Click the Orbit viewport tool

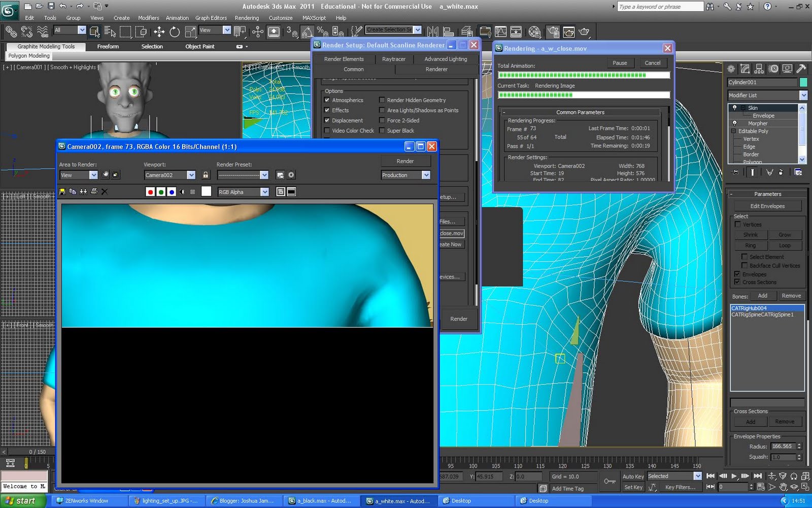(x=794, y=487)
